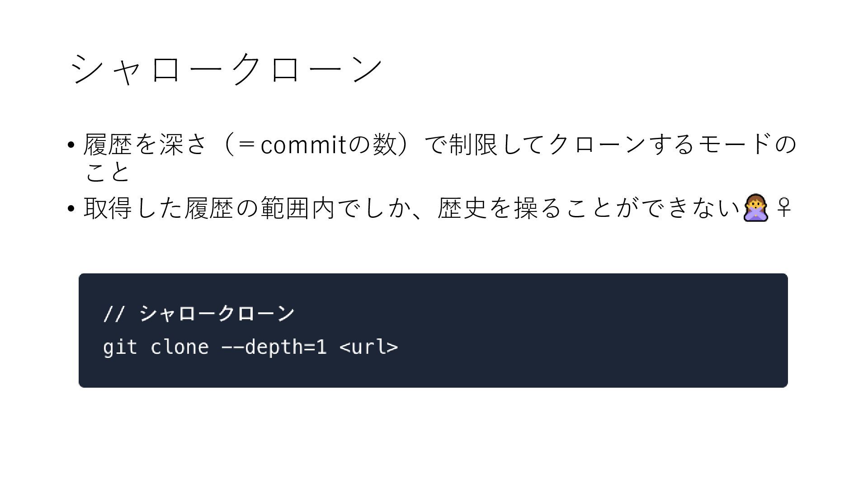Click the female sign symbol after the emoji

pyautogui.click(x=783, y=208)
